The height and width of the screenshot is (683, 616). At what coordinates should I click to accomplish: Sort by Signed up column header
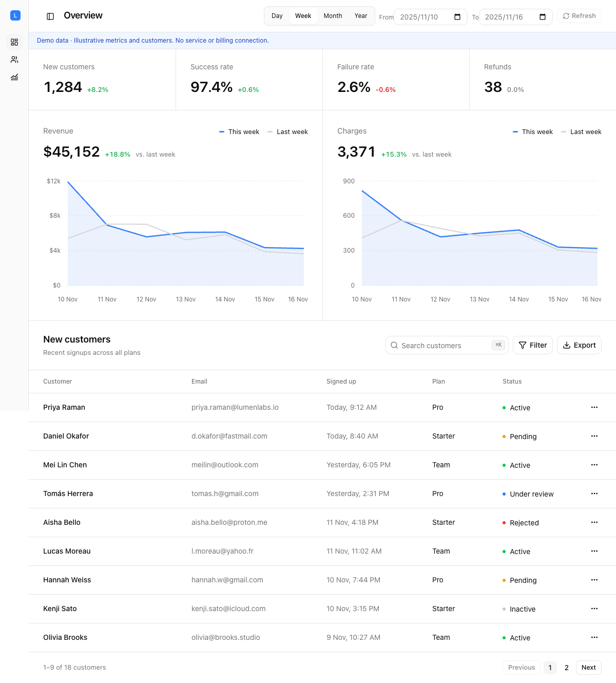[x=341, y=382]
